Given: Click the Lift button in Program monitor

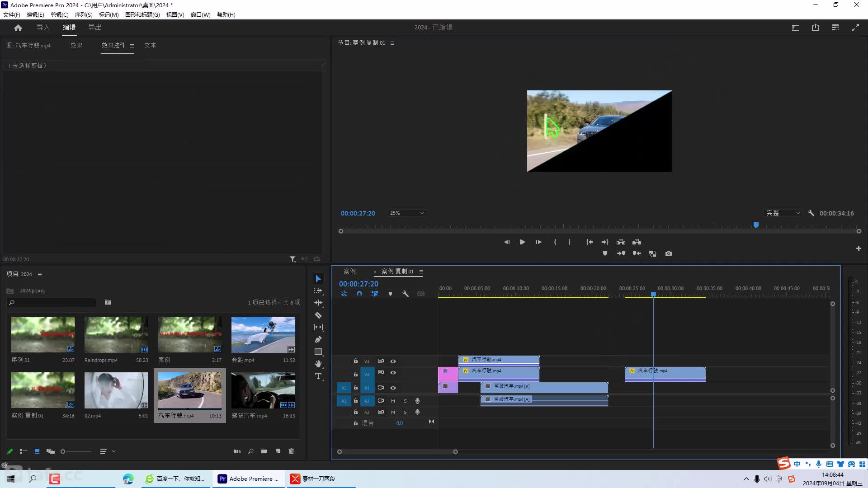Looking at the screenshot, I should (x=621, y=242).
